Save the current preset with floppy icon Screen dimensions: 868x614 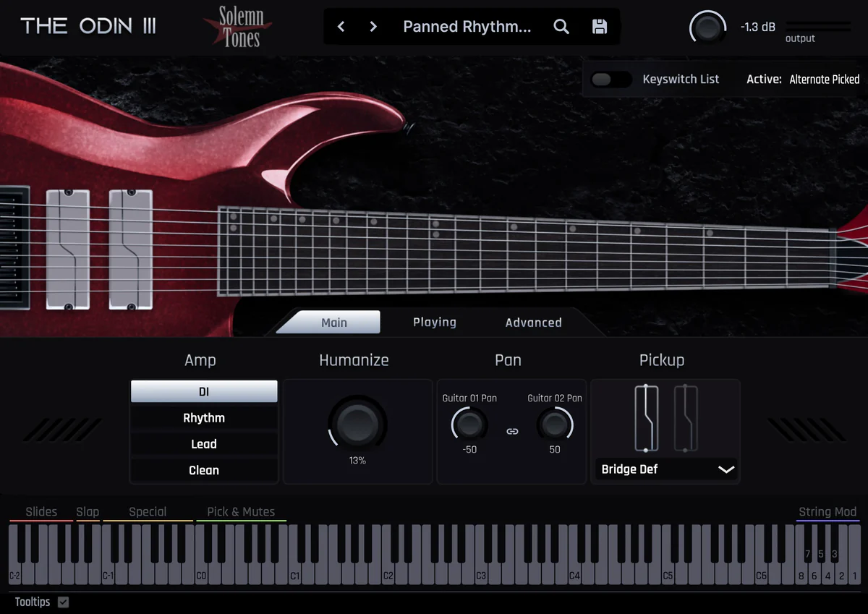tap(600, 26)
